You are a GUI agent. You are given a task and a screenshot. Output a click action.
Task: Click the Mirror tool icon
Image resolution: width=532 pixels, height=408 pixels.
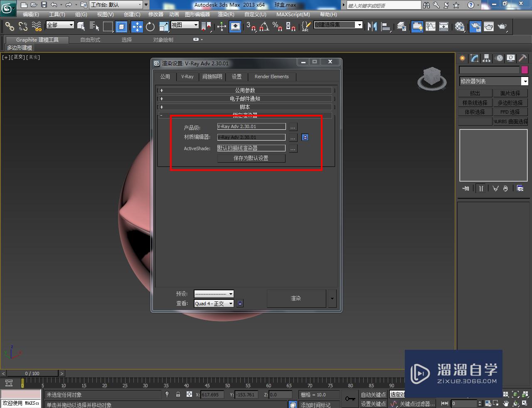(372, 27)
